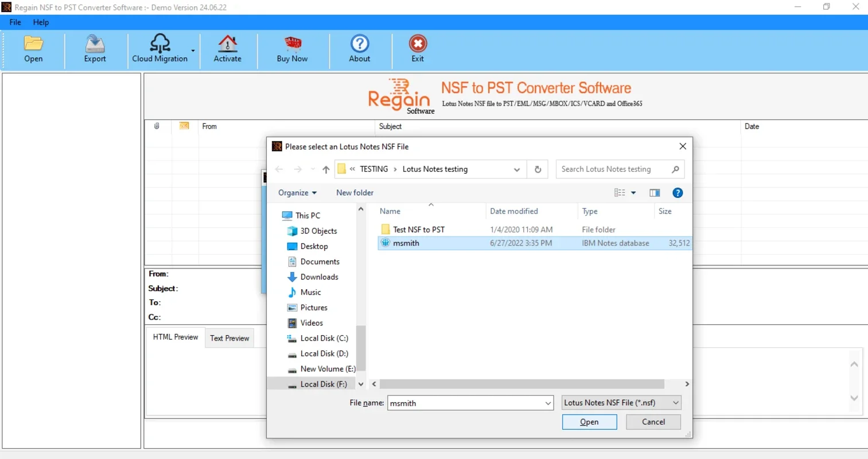The height and width of the screenshot is (459, 868).
Task: Click the Cancel button in dialog
Action: point(653,422)
